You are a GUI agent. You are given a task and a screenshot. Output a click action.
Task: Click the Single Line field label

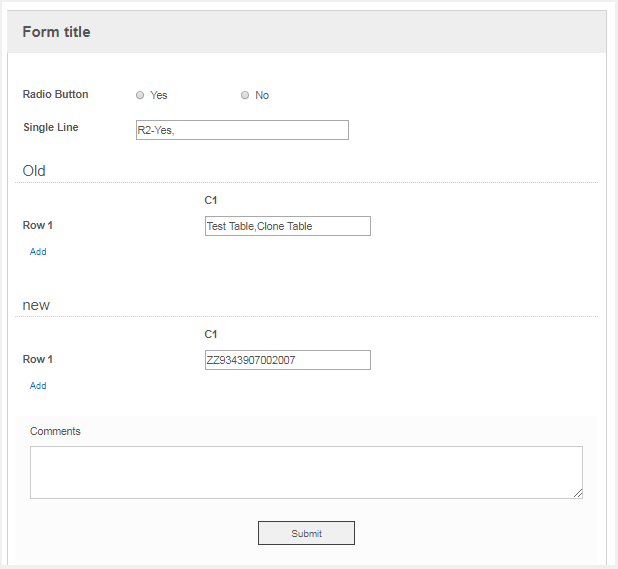[x=51, y=127]
